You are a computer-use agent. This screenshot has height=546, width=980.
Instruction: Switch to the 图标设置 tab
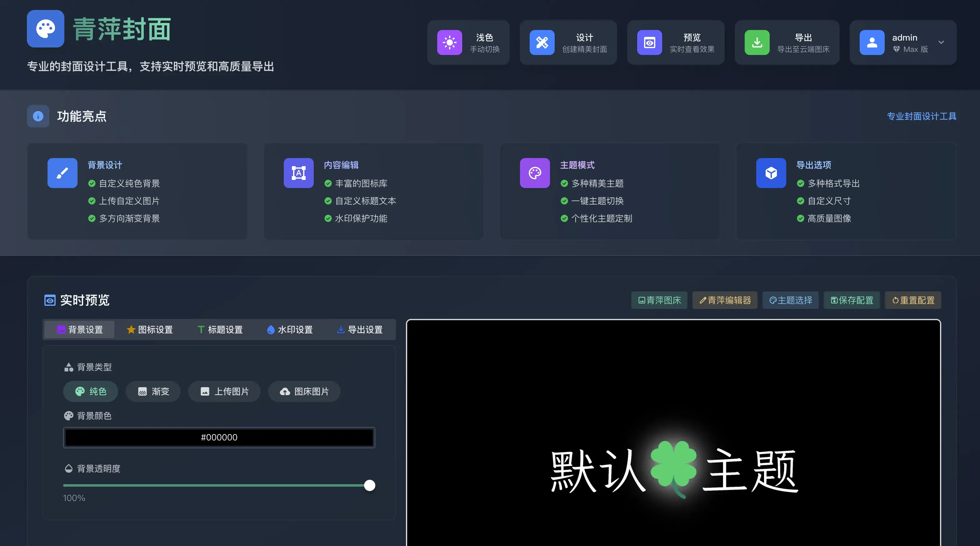click(149, 329)
